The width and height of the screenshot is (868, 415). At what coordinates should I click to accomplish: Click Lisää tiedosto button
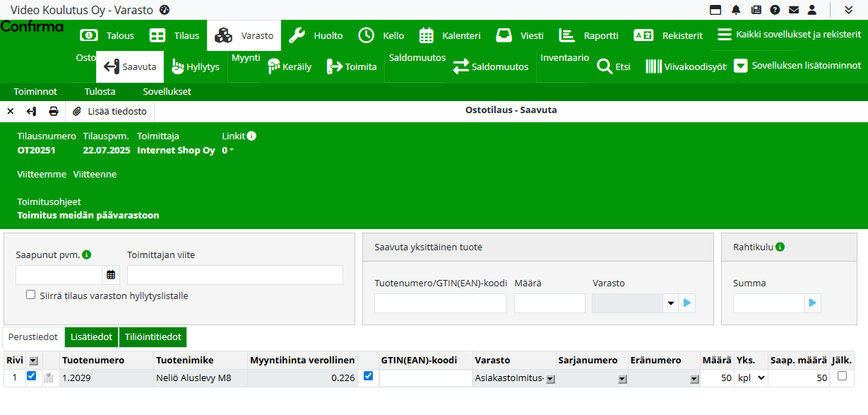[x=109, y=112]
